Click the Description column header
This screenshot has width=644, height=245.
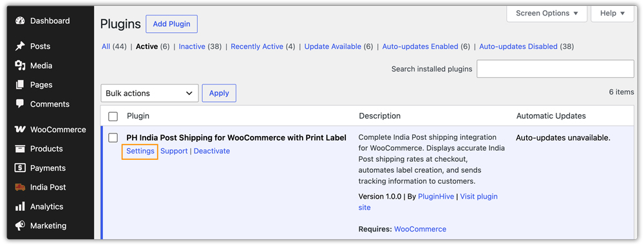[380, 116]
